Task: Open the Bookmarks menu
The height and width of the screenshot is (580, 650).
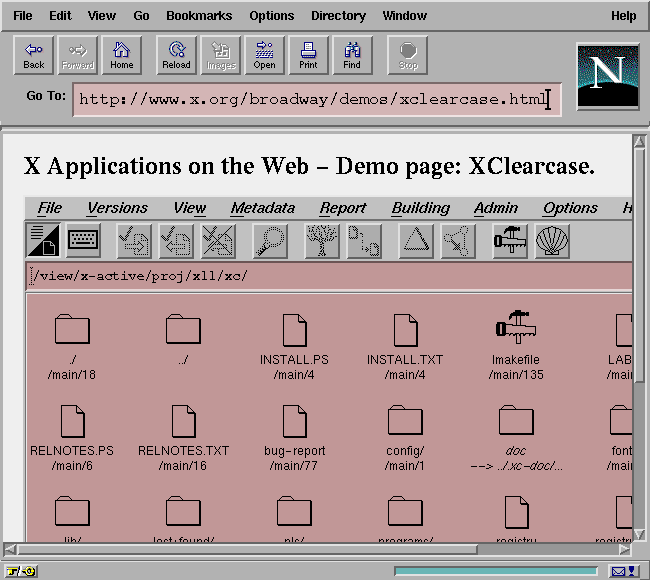Action: (x=199, y=16)
